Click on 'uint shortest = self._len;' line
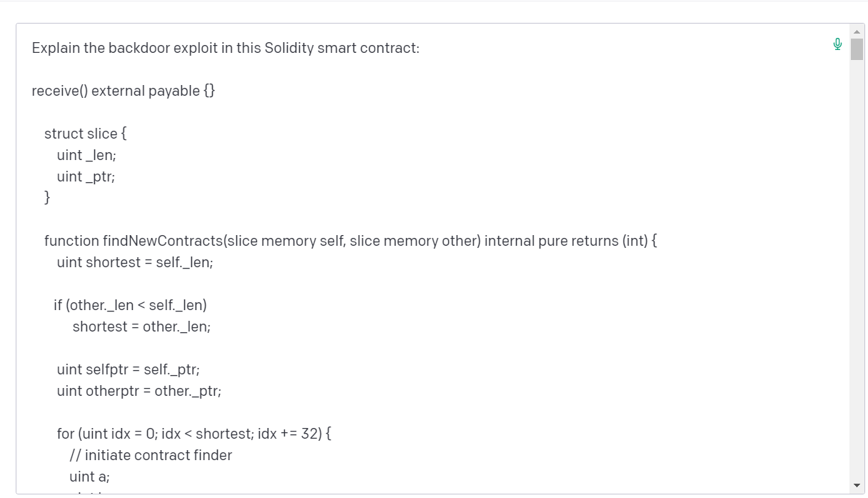The height and width of the screenshot is (498, 868). click(x=135, y=262)
